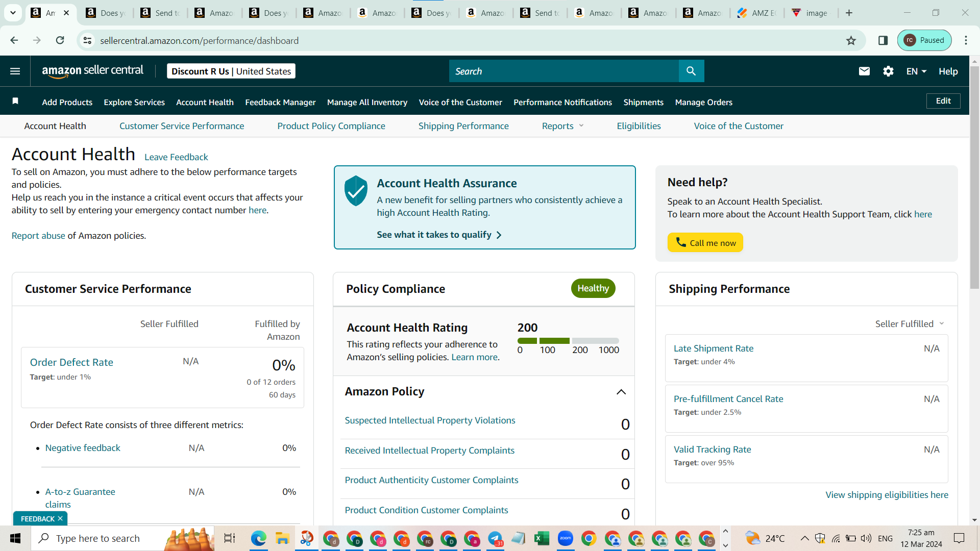Click the Edit favorites button
The image size is (980, 551).
943,101
